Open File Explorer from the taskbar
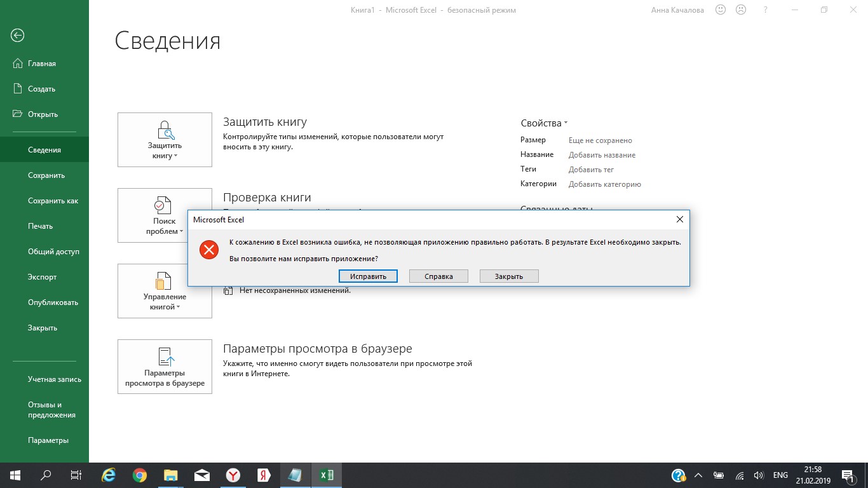The height and width of the screenshot is (488, 868). pos(171,475)
